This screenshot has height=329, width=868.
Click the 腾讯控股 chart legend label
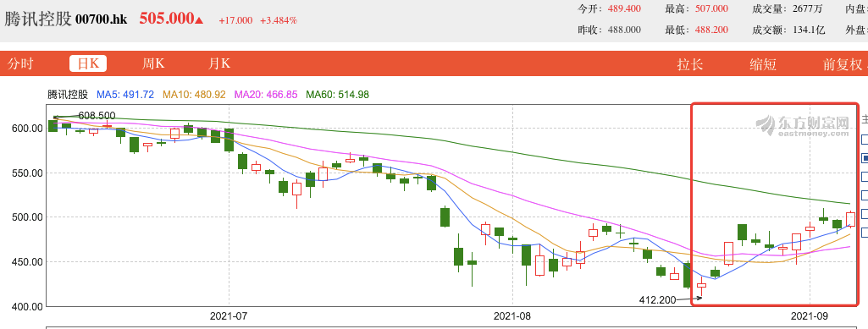point(68,95)
